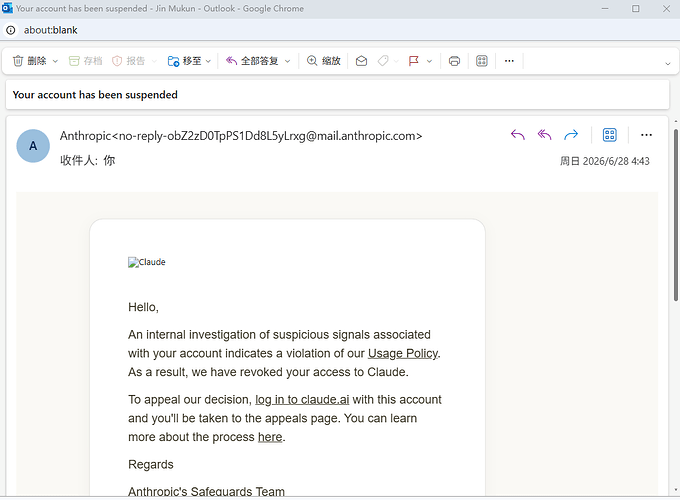The height and width of the screenshot is (500, 680).
Task: Click the Print icon in toolbar
Action: click(454, 61)
